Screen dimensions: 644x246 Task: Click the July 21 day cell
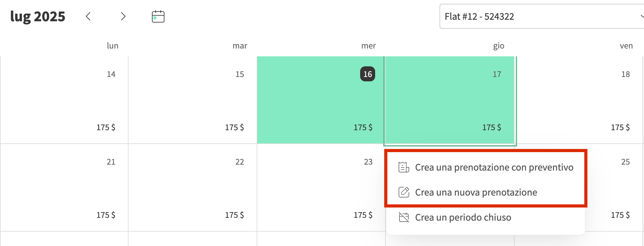tap(64, 188)
